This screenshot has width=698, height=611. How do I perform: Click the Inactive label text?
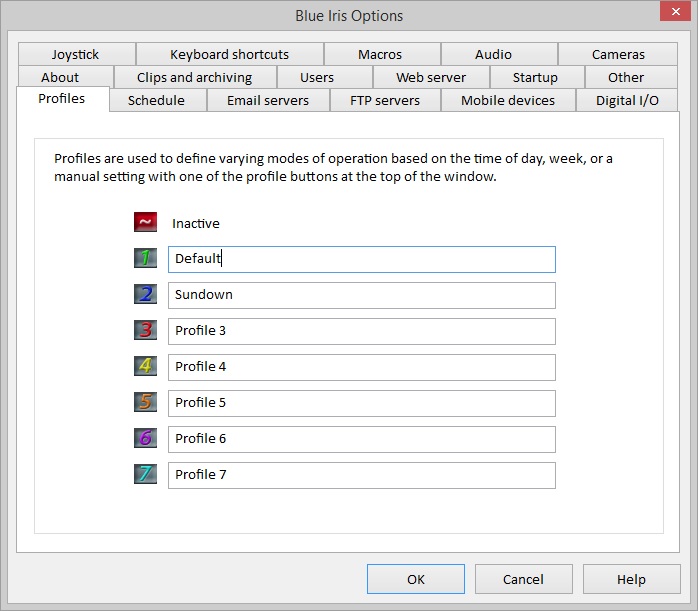[x=196, y=223]
